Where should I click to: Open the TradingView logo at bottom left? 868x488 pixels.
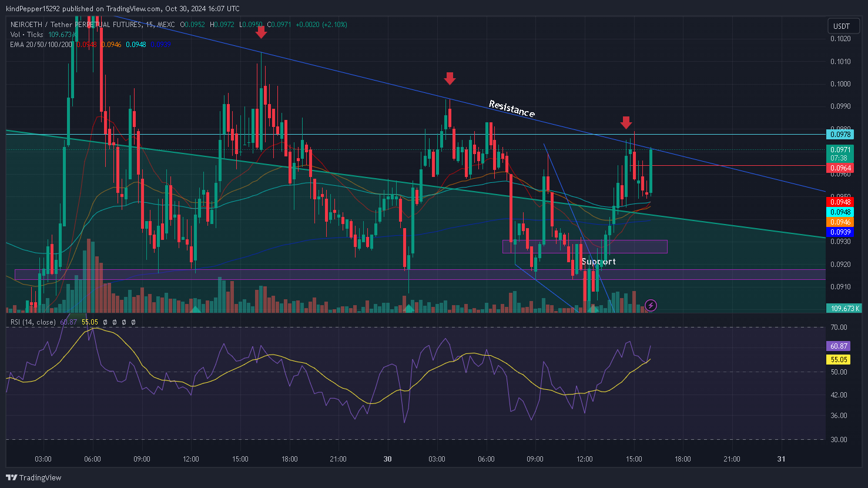pos(34,477)
